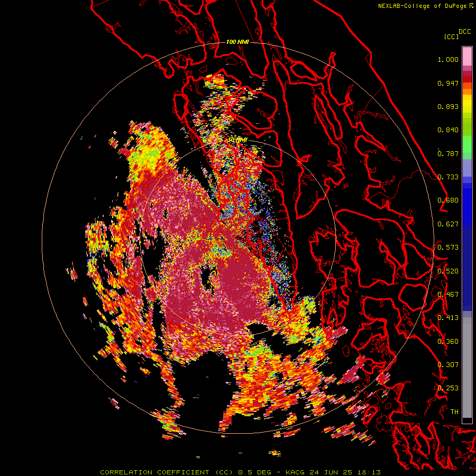The height and width of the screenshot is (476, 476).
Task: Click the DCC label above color scale
Action: [464, 32]
